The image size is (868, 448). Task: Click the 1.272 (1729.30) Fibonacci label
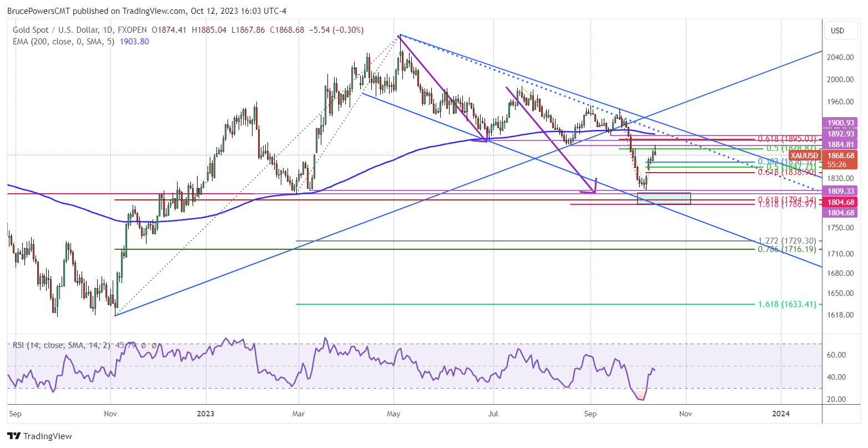point(787,241)
